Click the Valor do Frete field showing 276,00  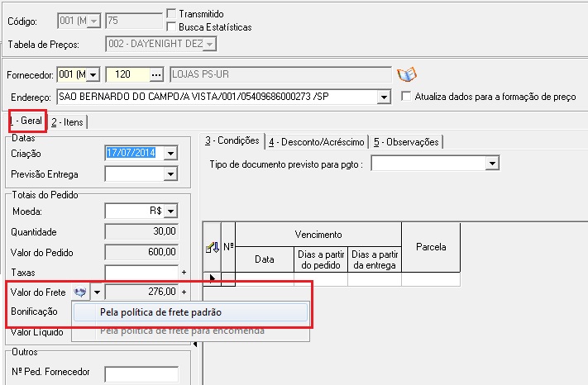pos(141,292)
